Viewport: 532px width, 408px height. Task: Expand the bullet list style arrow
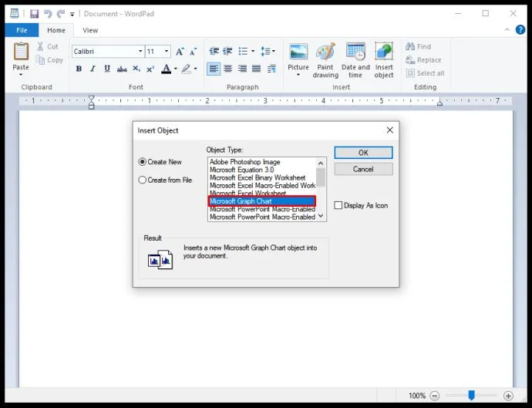pos(253,51)
